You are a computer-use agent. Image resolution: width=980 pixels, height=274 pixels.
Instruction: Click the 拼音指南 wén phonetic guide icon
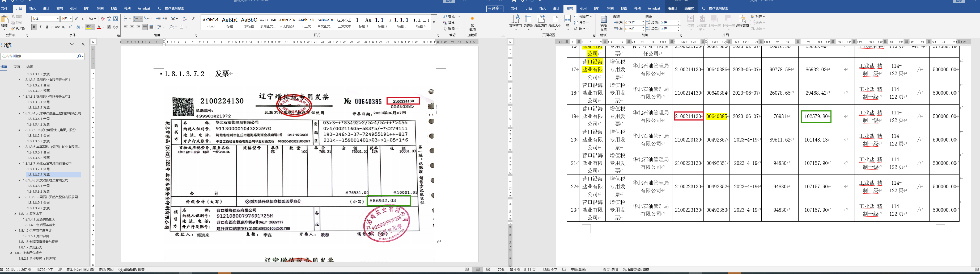click(109, 19)
